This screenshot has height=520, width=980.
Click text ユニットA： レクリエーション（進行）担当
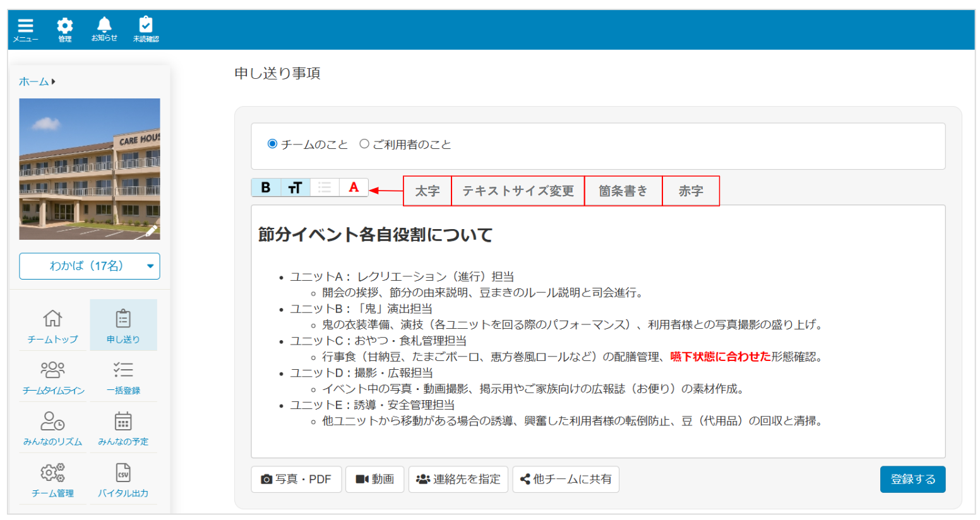coord(402,276)
